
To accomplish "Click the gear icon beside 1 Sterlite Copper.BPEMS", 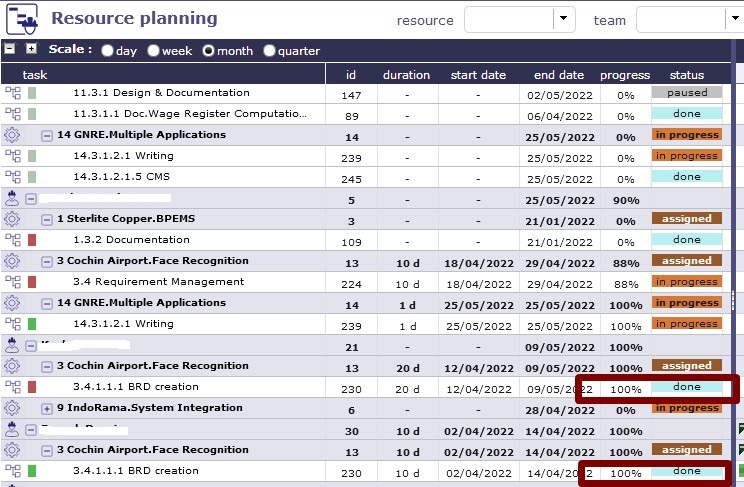I will 13,219.
